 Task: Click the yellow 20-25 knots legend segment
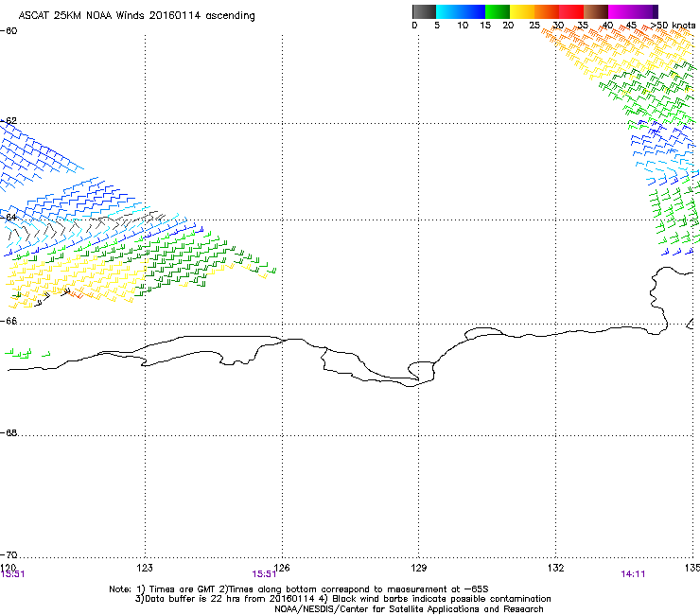[522, 11]
